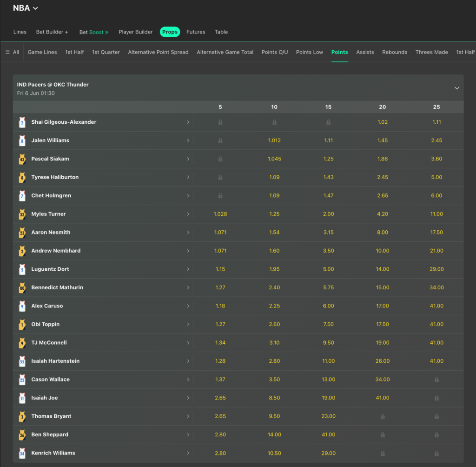
Task: Select the 1st Quarter filter
Action: (106, 52)
